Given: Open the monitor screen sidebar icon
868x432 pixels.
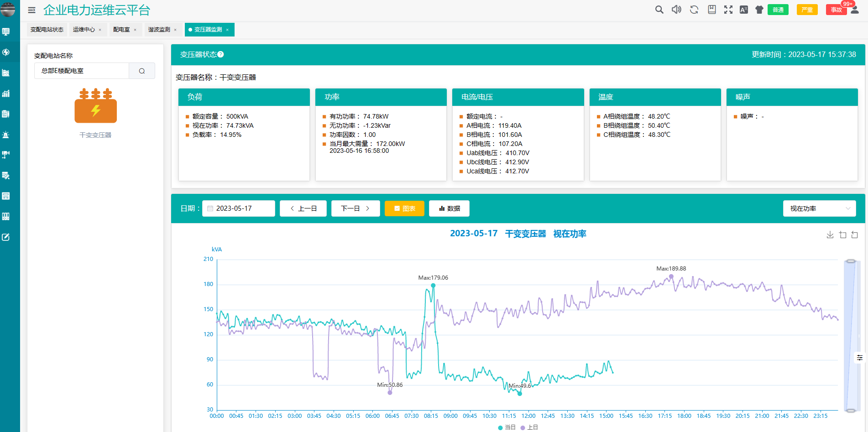Looking at the screenshot, I should [6, 32].
